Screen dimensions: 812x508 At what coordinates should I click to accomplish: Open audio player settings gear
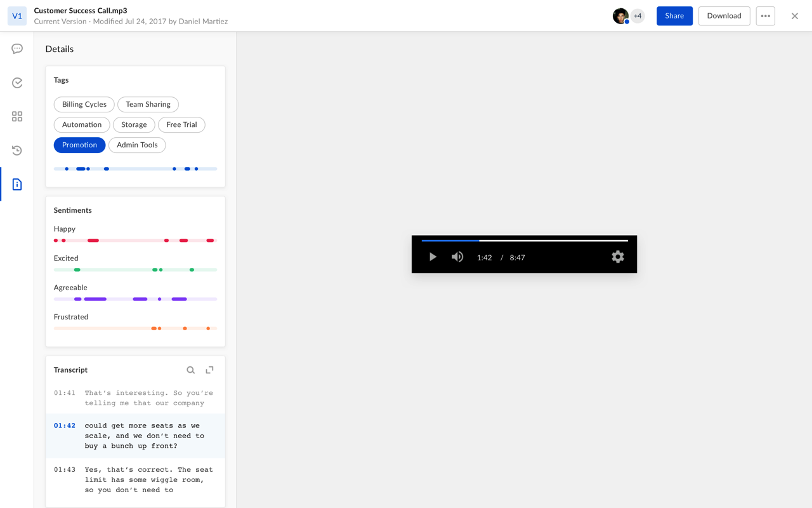pyautogui.click(x=617, y=257)
